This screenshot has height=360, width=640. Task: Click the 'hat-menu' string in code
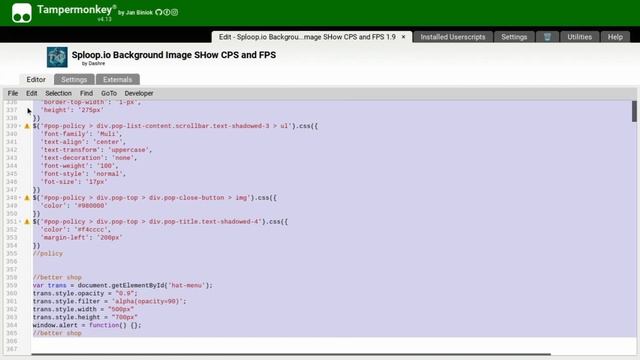(x=187, y=285)
